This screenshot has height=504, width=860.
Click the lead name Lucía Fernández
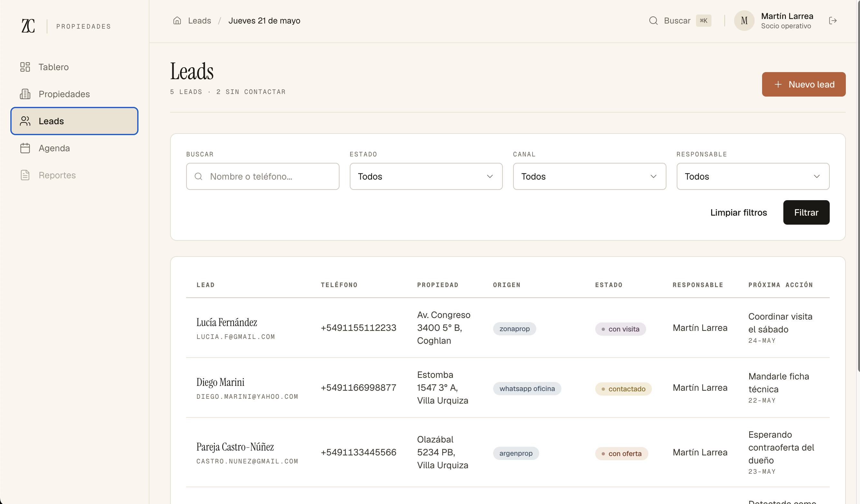click(x=227, y=322)
